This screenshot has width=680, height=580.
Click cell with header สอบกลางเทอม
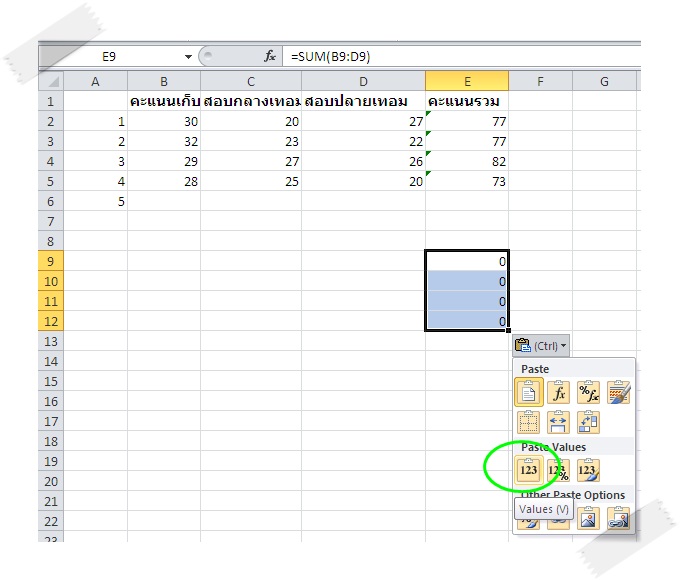pos(251,101)
